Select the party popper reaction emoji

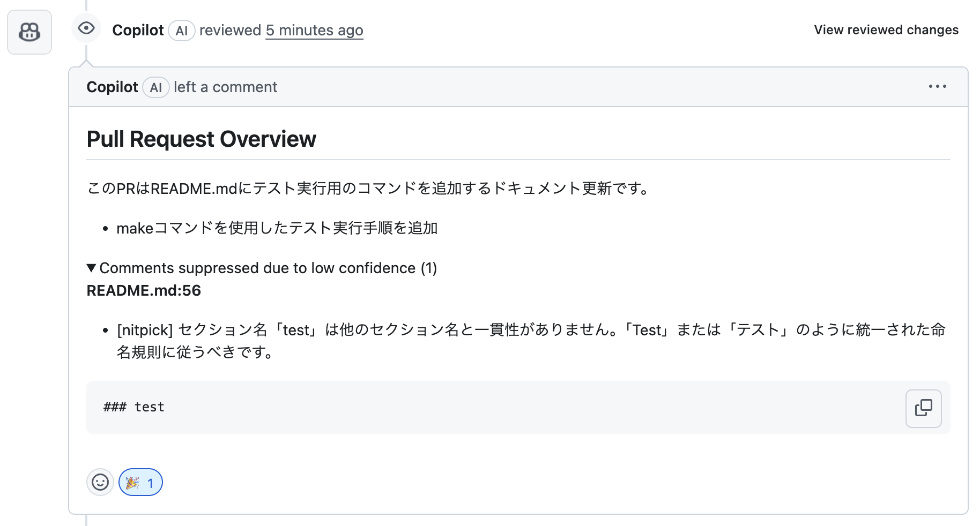(x=132, y=482)
